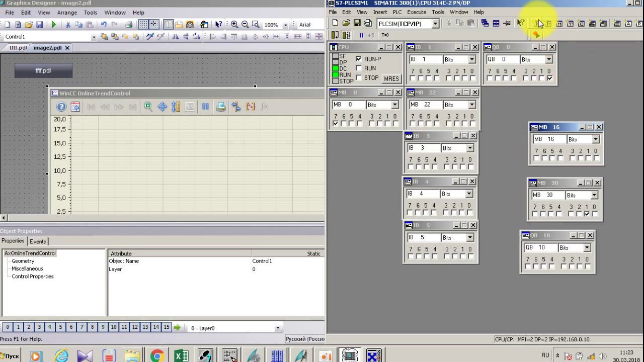Click Internet Explorer on the taskbar
644x362 pixels.
[x=62, y=355]
